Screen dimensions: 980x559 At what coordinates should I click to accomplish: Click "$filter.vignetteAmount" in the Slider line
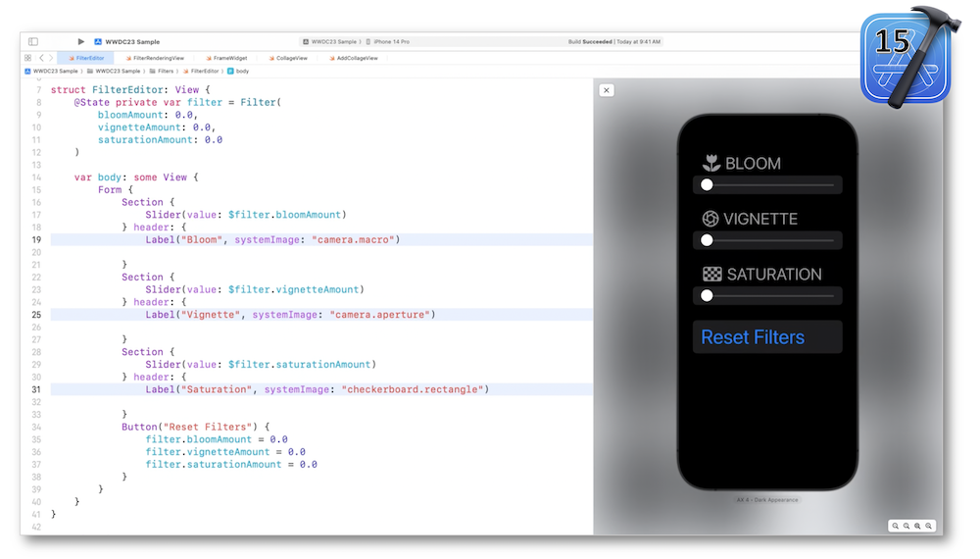(294, 290)
